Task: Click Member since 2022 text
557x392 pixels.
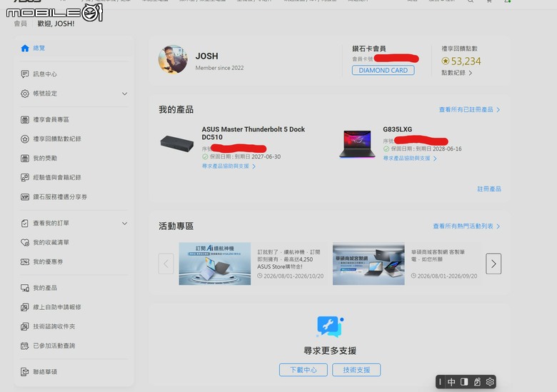Action: pyautogui.click(x=219, y=68)
